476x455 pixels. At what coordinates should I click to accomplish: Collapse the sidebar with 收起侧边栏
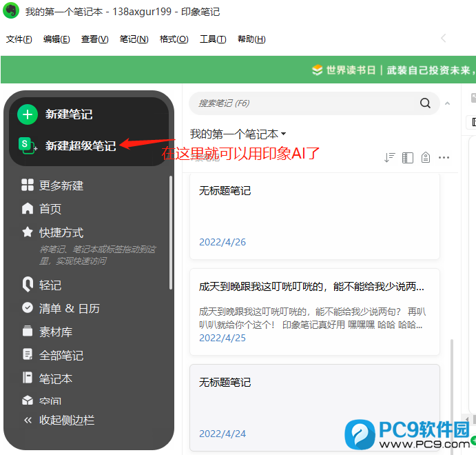(x=59, y=420)
